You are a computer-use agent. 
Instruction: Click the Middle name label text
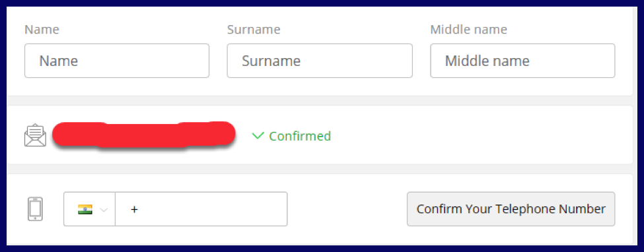468,30
